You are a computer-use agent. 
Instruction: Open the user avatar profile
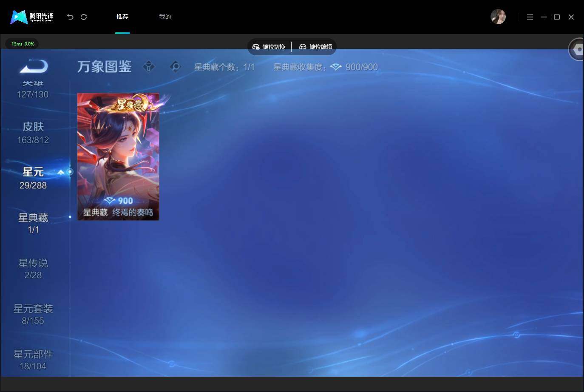click(x=498, y=17)
